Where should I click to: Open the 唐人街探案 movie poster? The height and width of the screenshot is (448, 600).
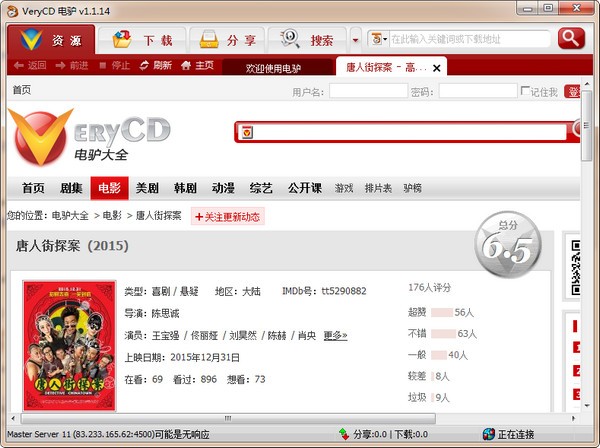pos(69,346)
